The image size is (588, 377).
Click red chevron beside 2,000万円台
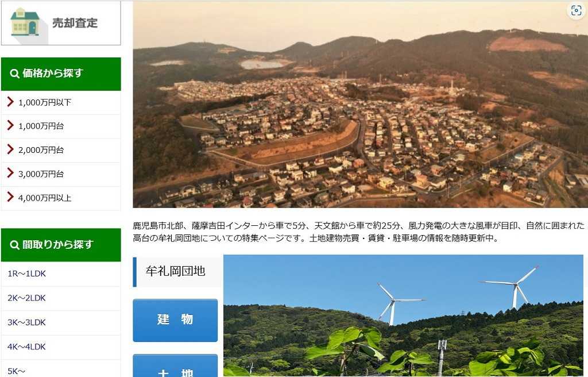click(10, 149)
